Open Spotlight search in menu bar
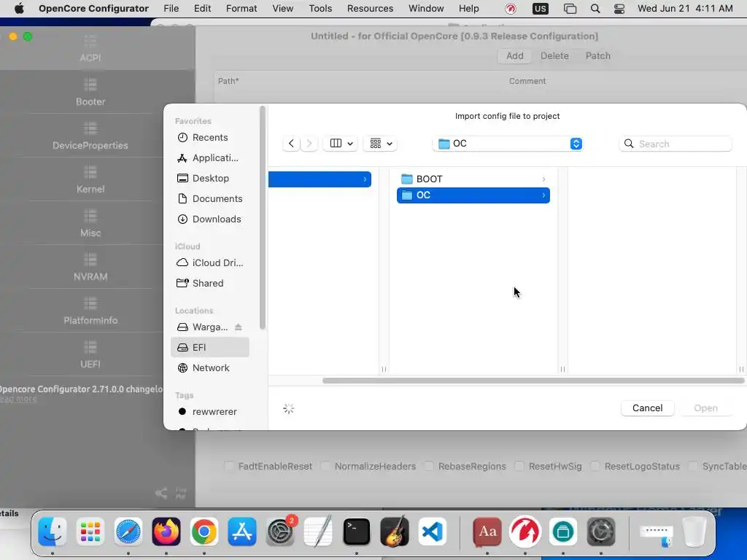Viewport: 747px width, 560px height. (595, 9)
